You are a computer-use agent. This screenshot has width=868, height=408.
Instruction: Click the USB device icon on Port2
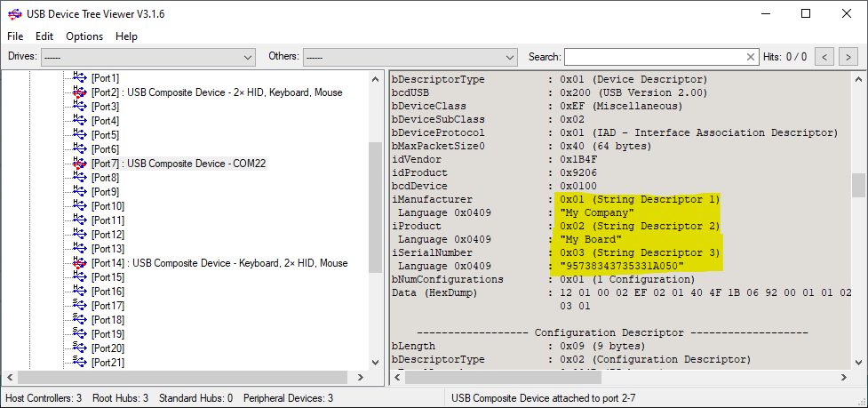pos(80,92)
